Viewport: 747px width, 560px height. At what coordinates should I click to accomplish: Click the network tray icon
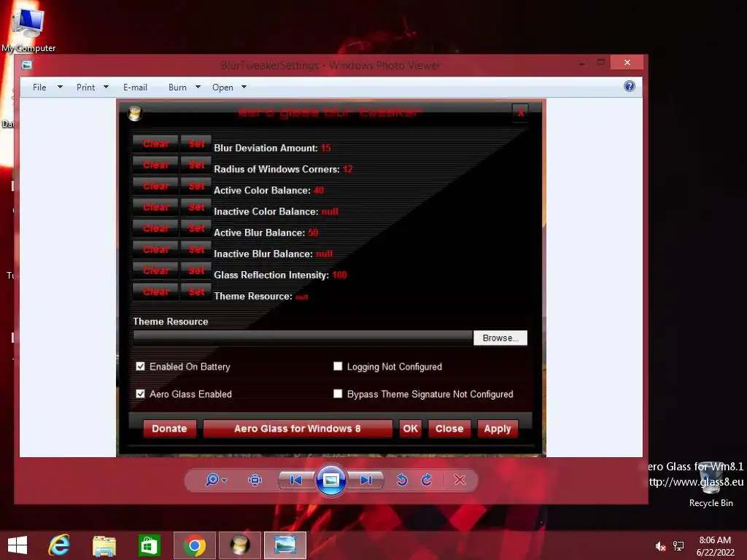coord(678,546)
